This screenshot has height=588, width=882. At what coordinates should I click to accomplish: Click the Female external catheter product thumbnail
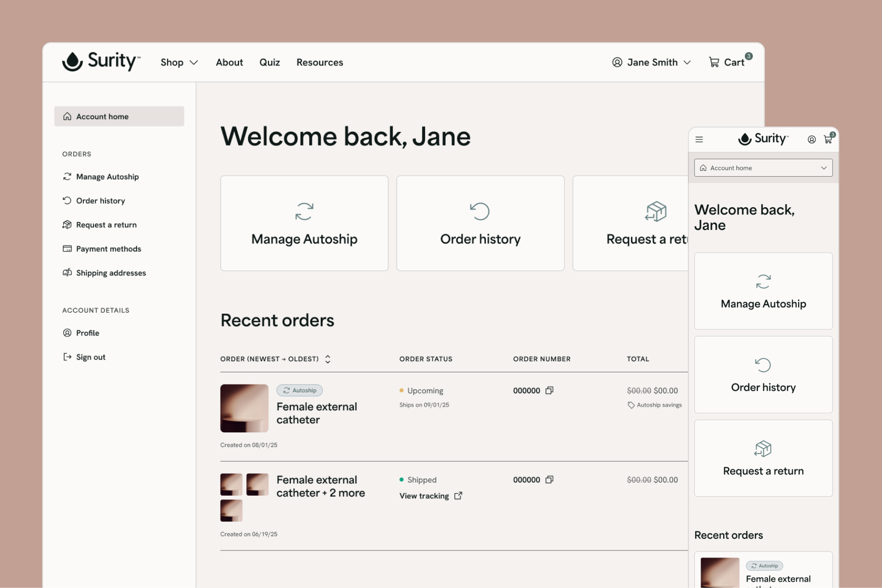click(x=244, y=408)
